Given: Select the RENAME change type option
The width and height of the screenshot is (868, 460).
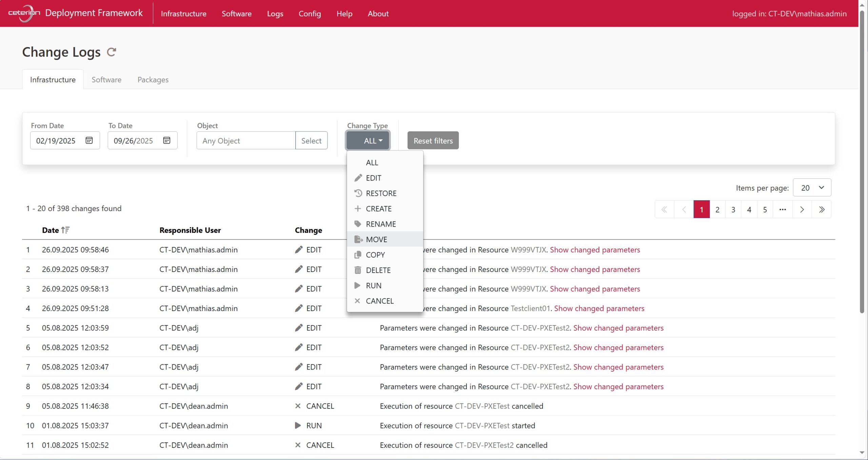Looking at the screenshot, I should pos(380,224).
